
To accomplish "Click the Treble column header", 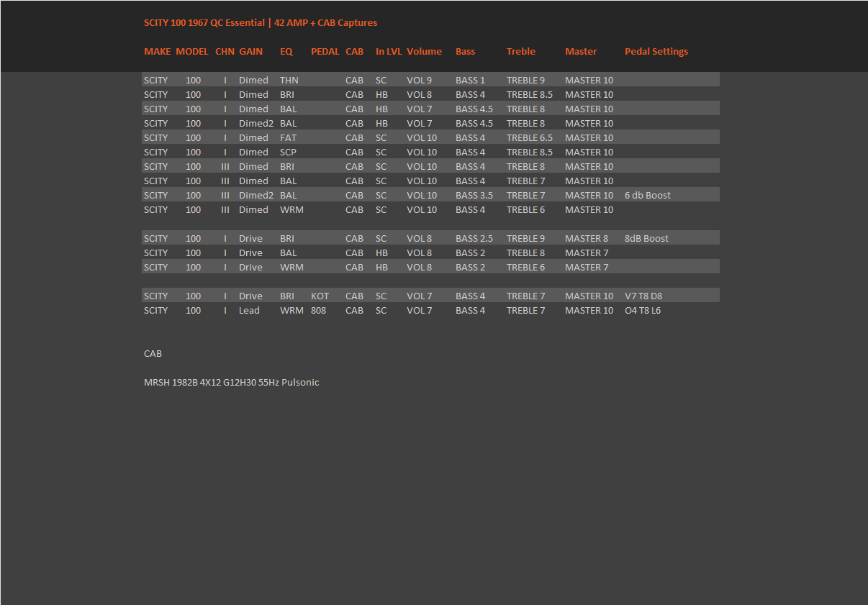I will click(521, 51).
